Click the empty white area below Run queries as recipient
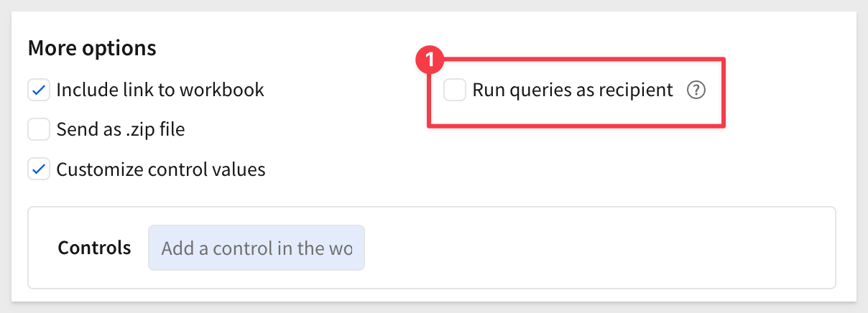868x313 pixels. pos(575,165)
